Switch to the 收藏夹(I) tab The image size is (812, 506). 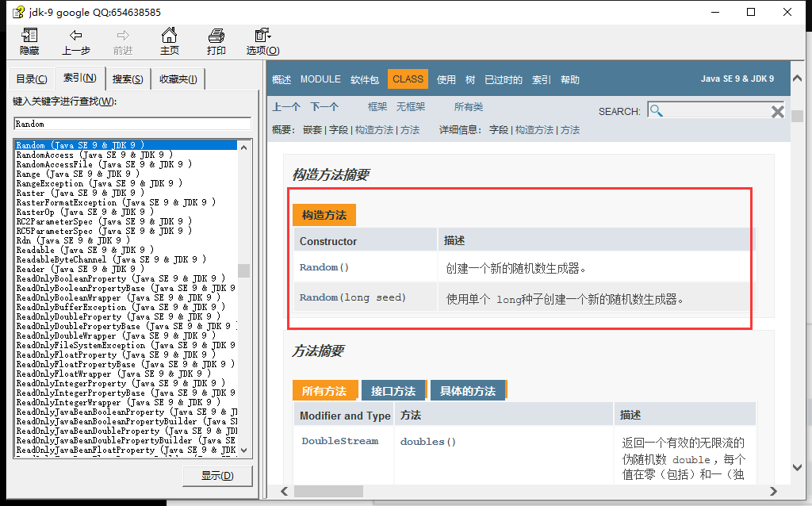178,79
